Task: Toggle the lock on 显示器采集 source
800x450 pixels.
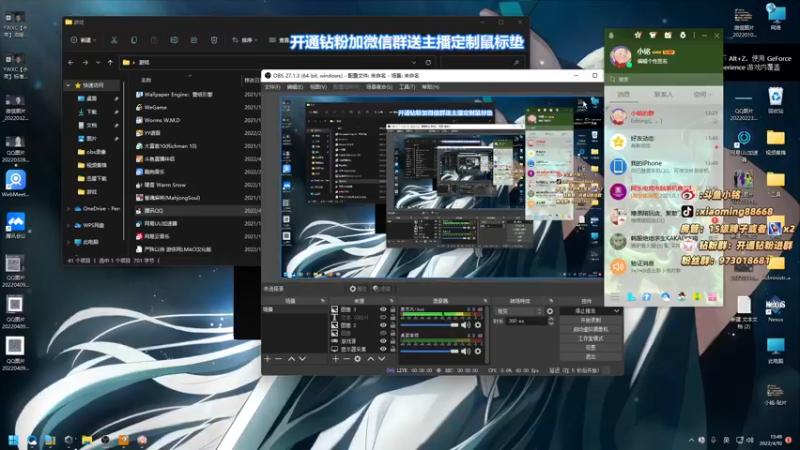Action: 392,349
